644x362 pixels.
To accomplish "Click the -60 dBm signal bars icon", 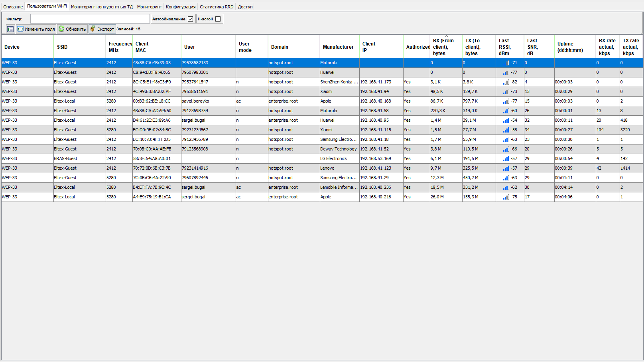I will coord(506,111).
